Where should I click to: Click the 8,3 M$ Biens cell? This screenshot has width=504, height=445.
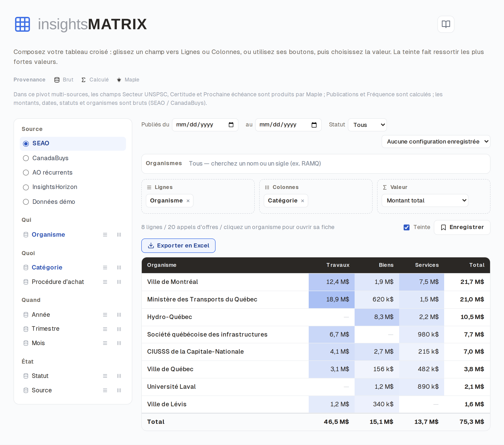(377, 317)
